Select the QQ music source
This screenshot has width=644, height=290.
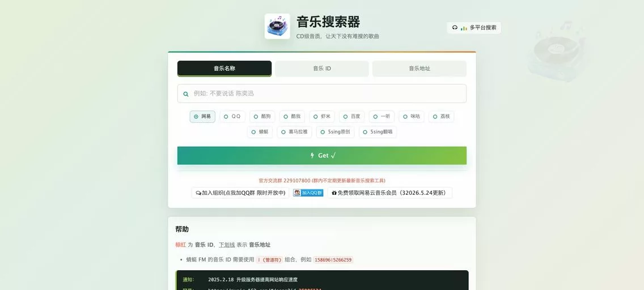tap(232, 117)
